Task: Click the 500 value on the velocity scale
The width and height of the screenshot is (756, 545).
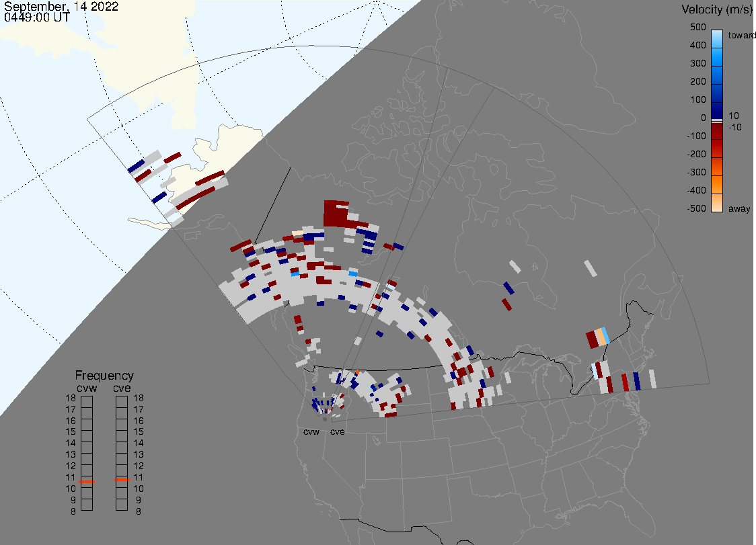Action: pyautogui.click(x=697, y=27)
